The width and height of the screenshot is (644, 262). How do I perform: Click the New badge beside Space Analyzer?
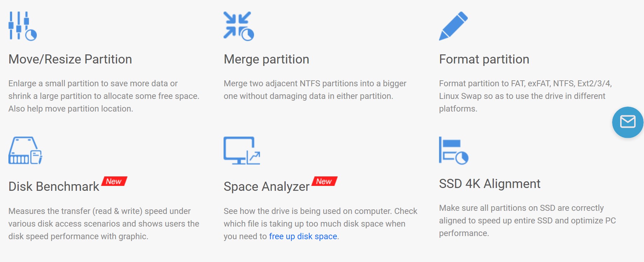click(x=324, y=181)
